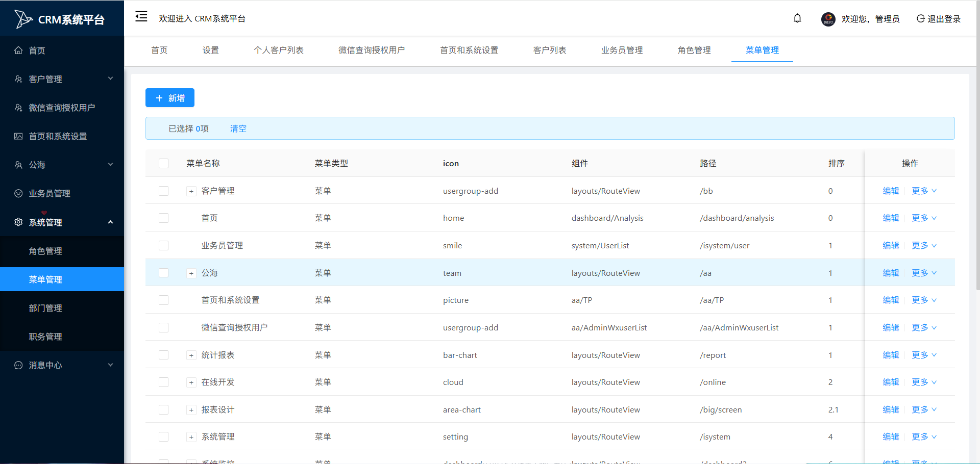Viewport: 980px width, 464px height.
Task: Edit the 统计报表 row
Action: 891,355
